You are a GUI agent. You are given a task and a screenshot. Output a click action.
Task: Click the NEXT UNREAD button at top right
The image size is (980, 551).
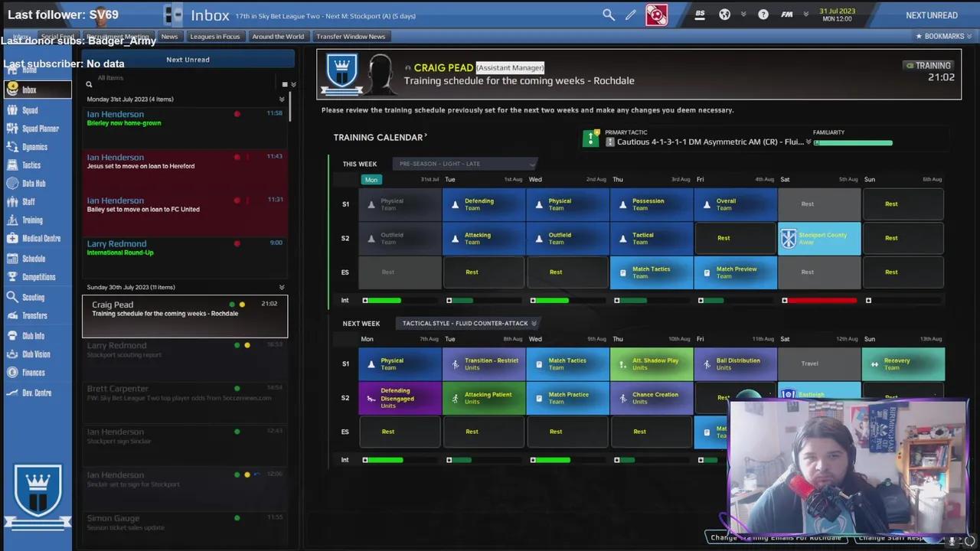(x=931, y=15)
